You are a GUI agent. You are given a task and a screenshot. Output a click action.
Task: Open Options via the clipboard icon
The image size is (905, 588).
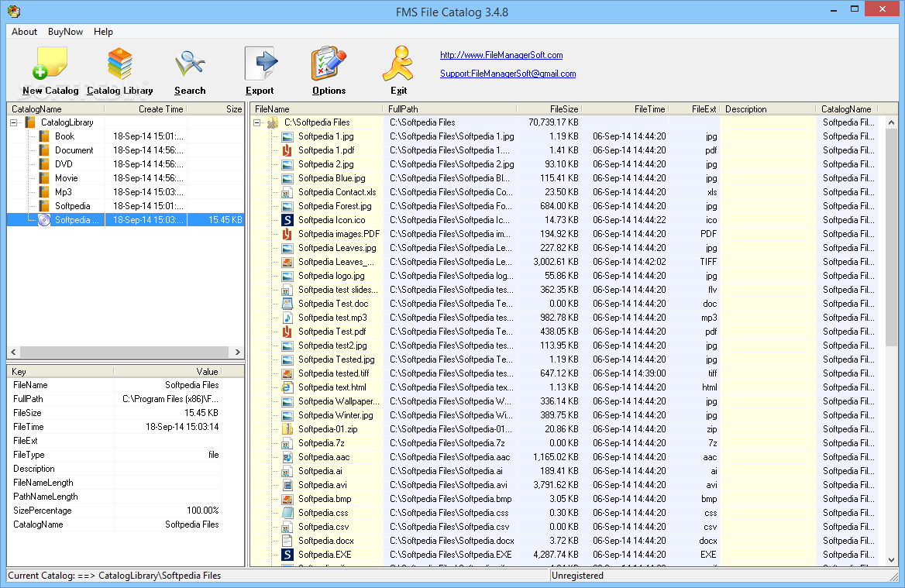coord(328,64)
